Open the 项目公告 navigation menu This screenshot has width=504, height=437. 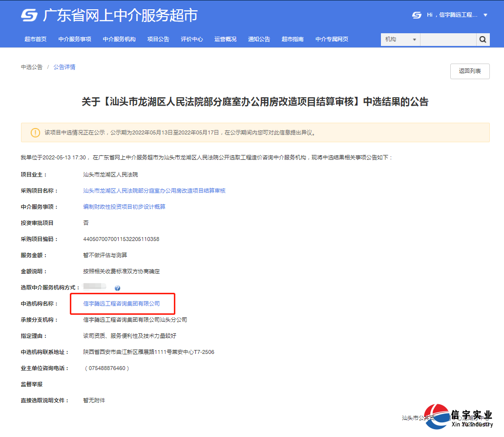point(158,39)
